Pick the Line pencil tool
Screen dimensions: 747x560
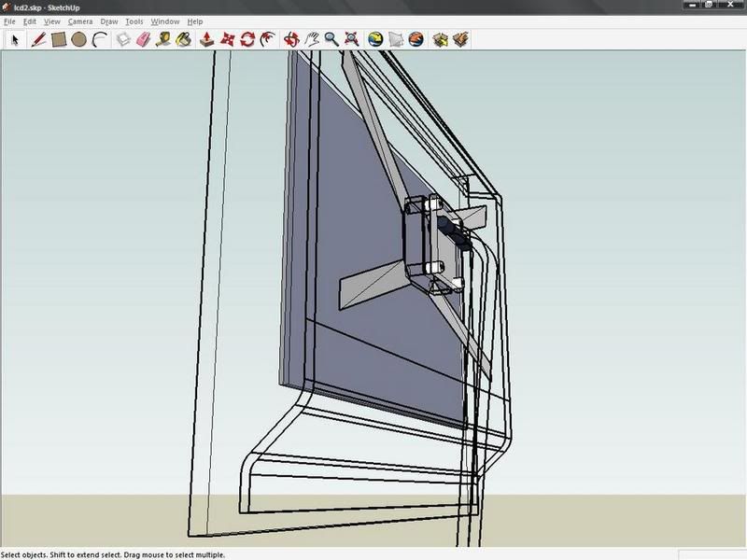click(x=38, y=39)
